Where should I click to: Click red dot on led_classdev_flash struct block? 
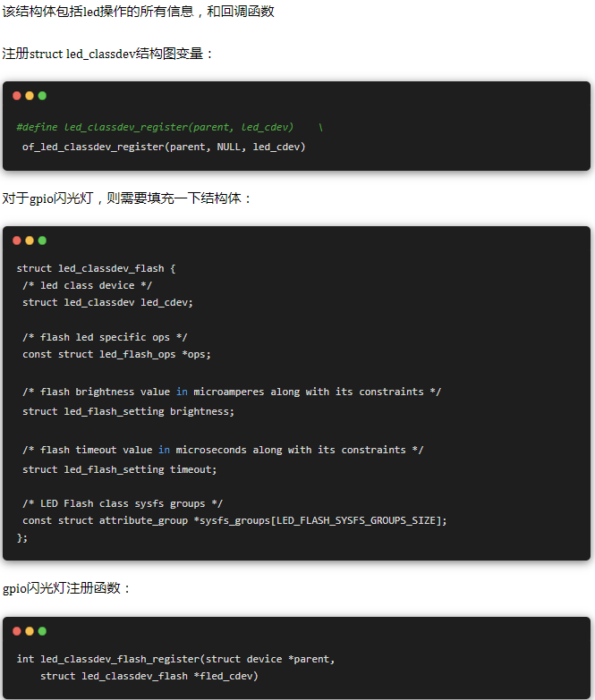[17, 240]
